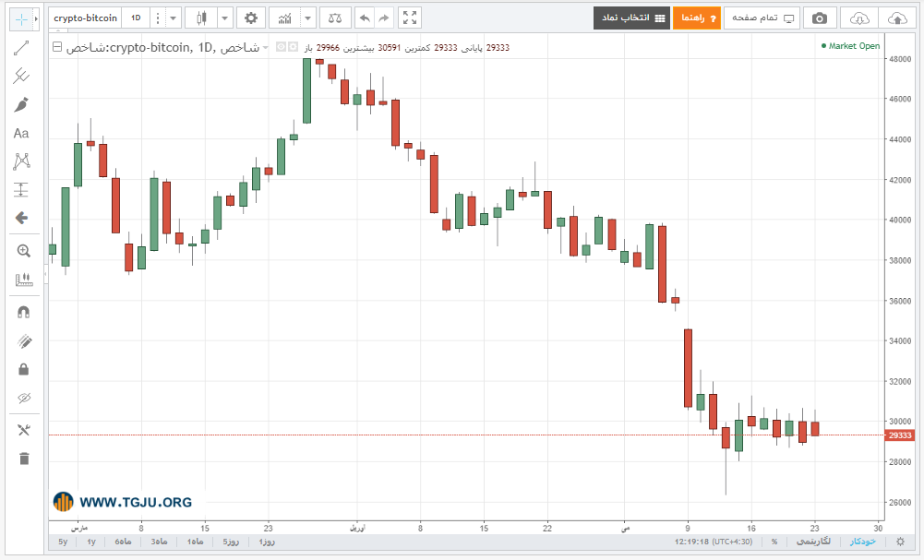
Task: Activate the brush drawing tool
Action: pyautogui.click(x=21, y=105)
